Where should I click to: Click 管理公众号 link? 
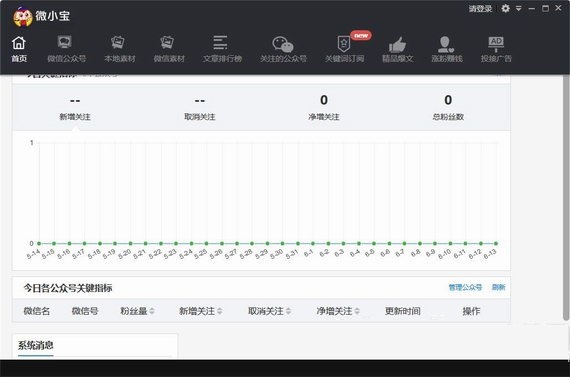click(465, 287)
